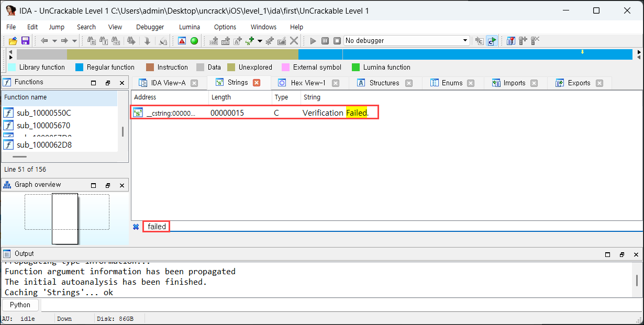Click the immediate value search binoculars icon
Viewport: 644px width, 325px height.
pyautogui.click(x=92, y=41)
